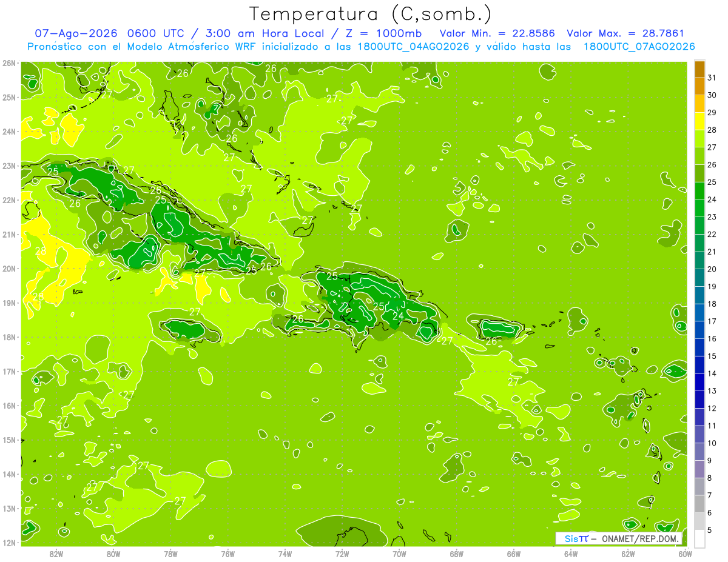Viewport: 728px width, 562px height.
Task: Click the "26" contour label over Puerto Rico
Action: click(x=491, y=341)
